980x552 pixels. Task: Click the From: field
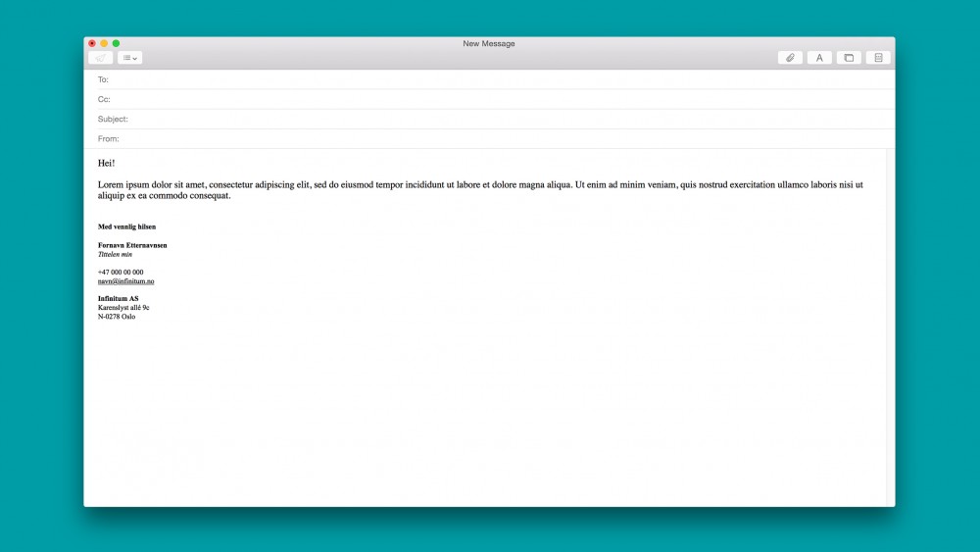490,138
